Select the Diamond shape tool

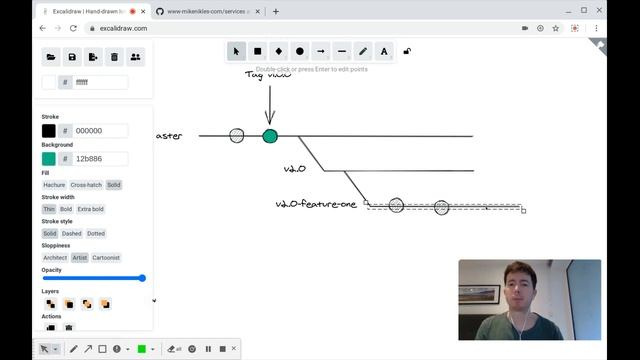tap(279, 51)
